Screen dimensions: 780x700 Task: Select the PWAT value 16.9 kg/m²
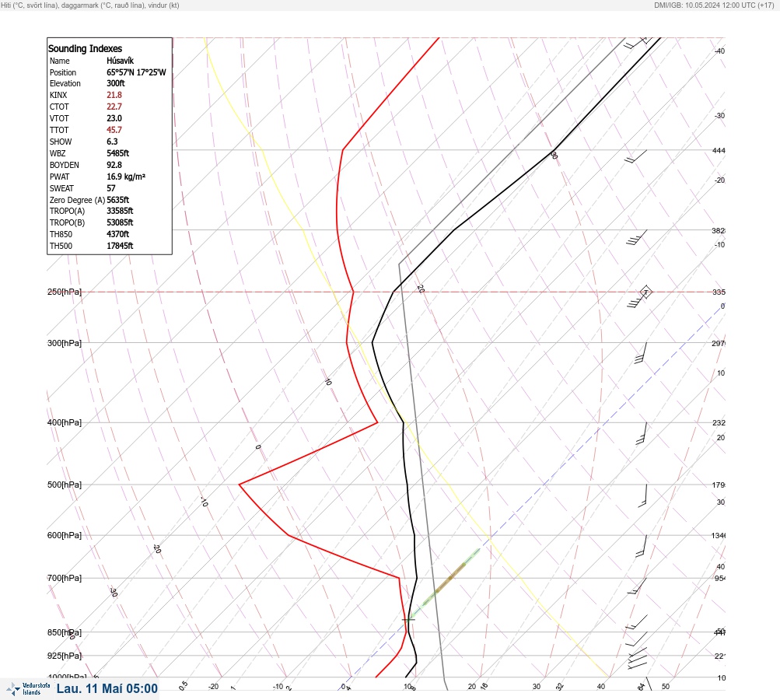(x=126, y=177)
